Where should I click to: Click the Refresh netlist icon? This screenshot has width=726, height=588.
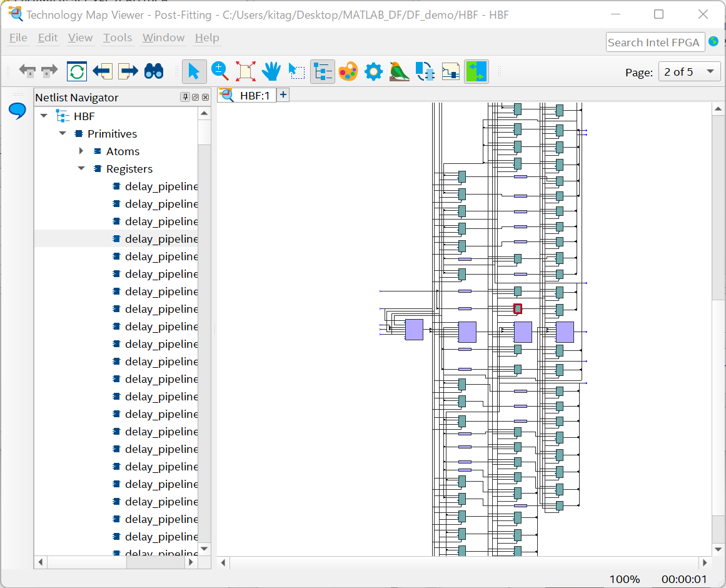pos(76,71)
